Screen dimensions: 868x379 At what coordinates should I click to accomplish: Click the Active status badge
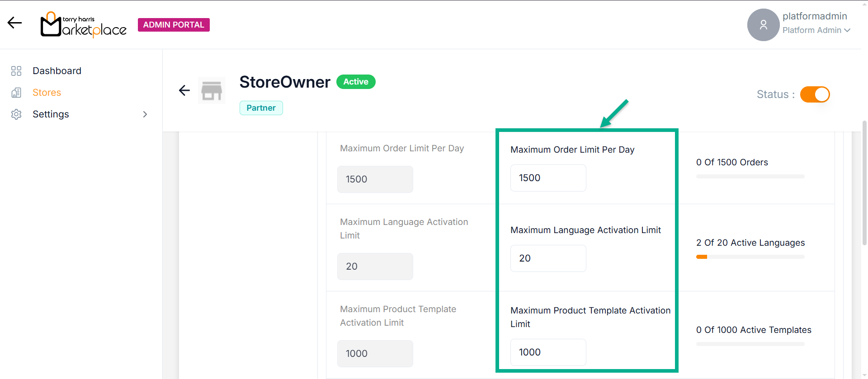tap(356, 82)
